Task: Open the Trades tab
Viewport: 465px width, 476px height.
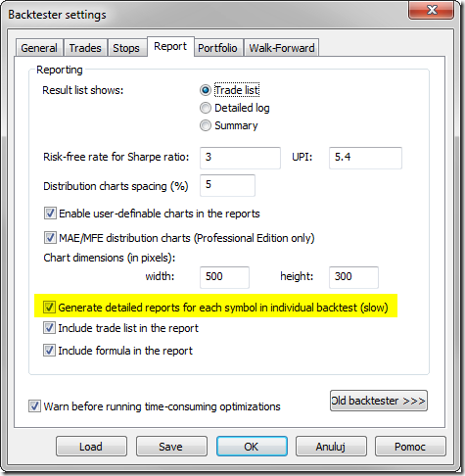Action: 85,48
